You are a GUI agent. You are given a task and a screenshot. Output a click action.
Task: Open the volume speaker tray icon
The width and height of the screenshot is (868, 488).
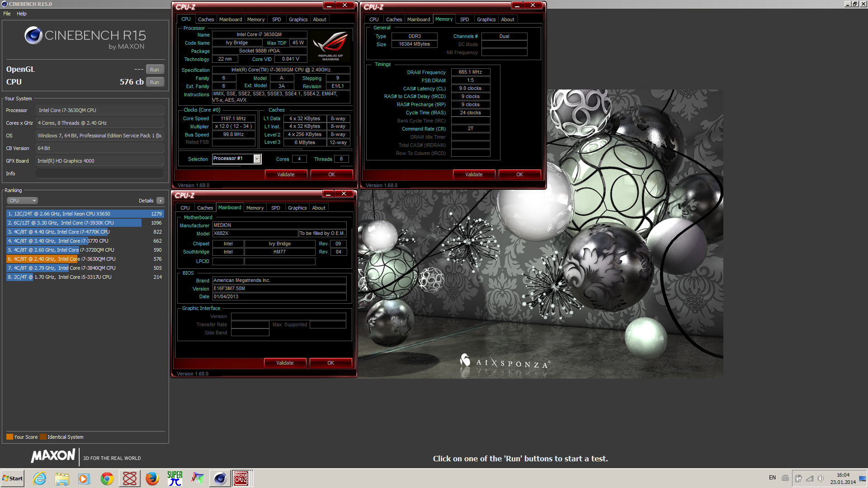coord(821,479)
